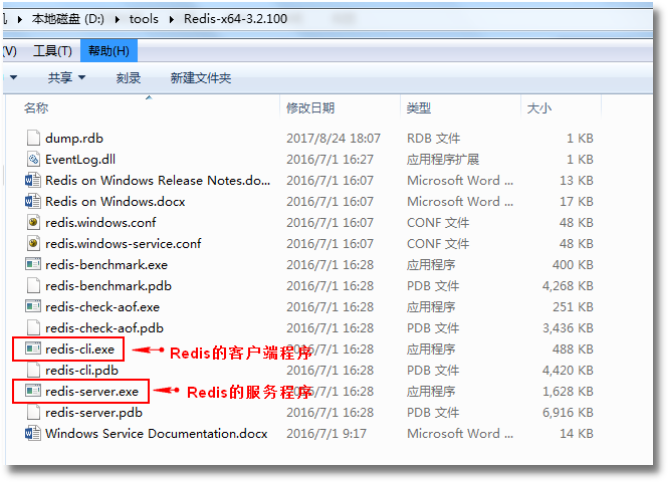Viewport: 670px width, 483px height.
Task: Click the 400 KB size cell
Action: coord(573,265)
